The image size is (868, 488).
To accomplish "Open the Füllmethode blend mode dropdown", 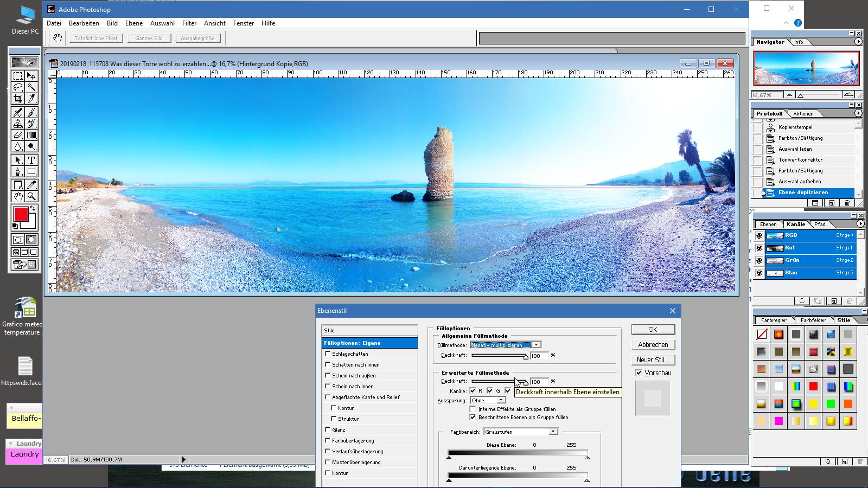I will (x=536, y=345).
